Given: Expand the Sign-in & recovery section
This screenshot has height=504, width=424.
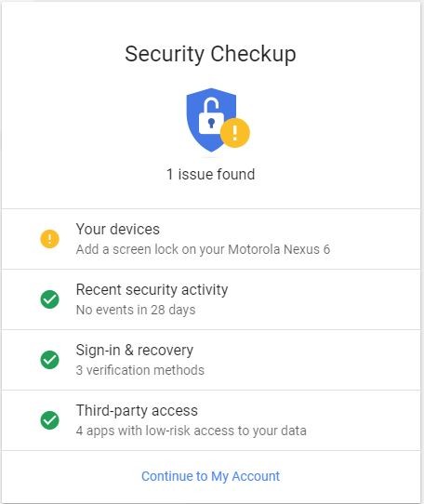Looking at the screenshot, I should pos(211,360).
